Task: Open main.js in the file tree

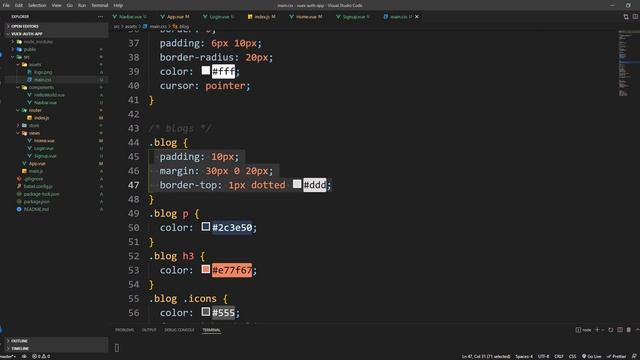Action: (x=36, y=171)
